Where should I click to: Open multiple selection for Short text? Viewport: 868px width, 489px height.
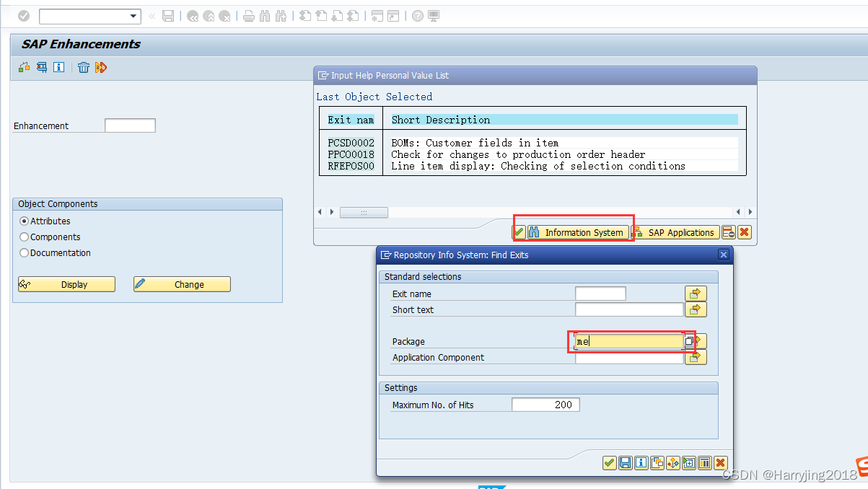coord(696,309)
